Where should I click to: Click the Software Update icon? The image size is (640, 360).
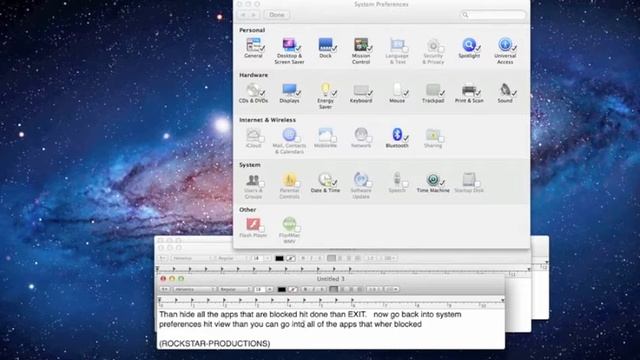click(x=361, y=179)
